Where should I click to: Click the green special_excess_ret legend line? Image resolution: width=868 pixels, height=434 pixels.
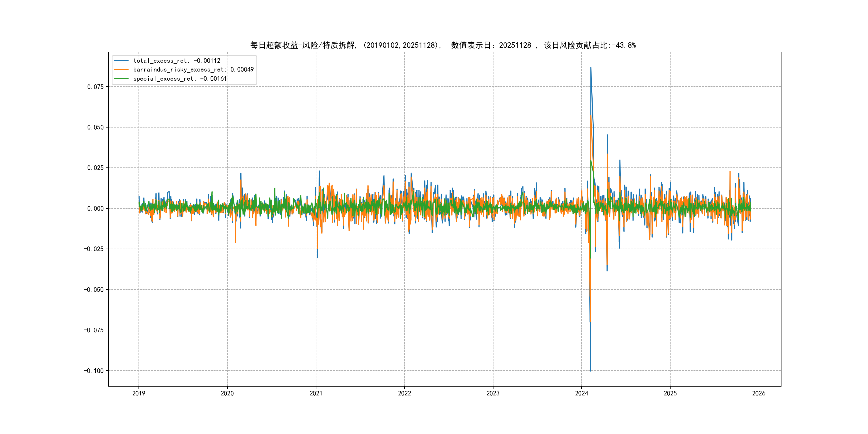pyautogui.click(x=121, y=78)
